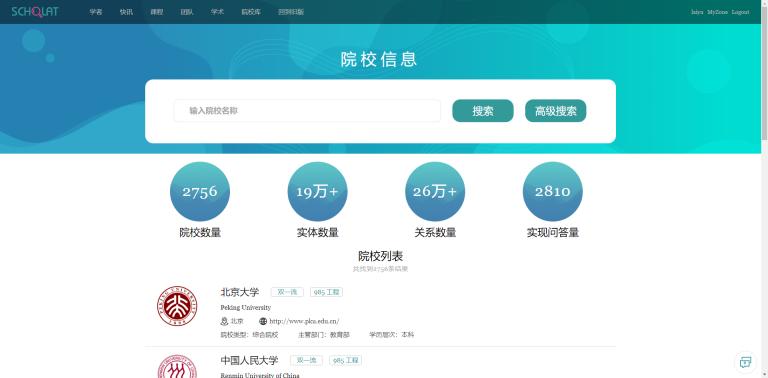The image size is (768, 378).
Task: Click the 双一流 tag of 中国人民大学
Action: point(306,360)
